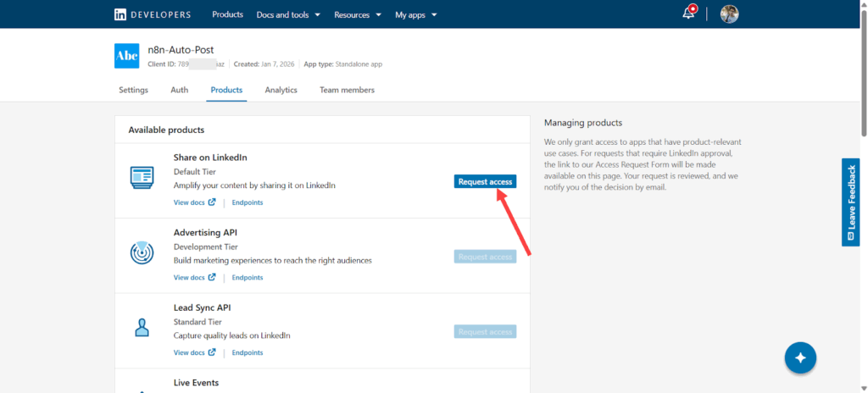Viewport: 868px width, 393px height.
Task: Click the Share on LinkedIn product icon
Action: click(x=142, y=177)
